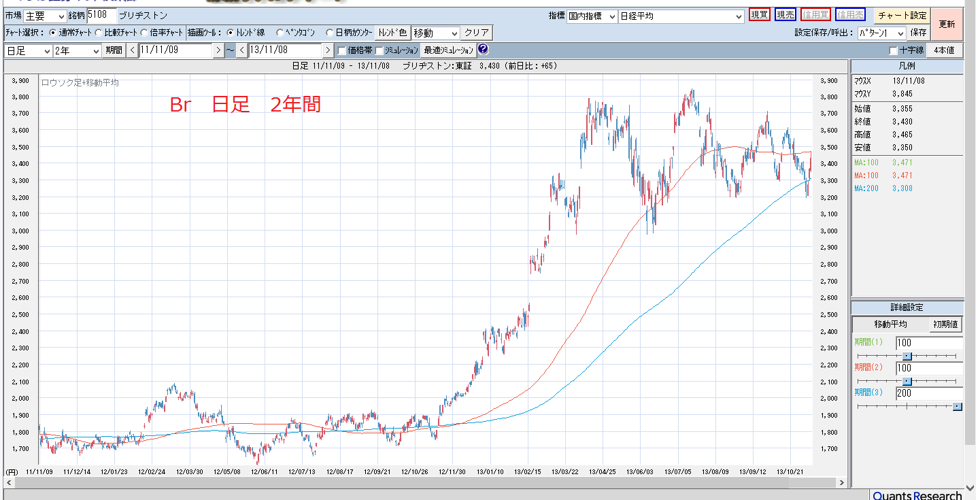Viewport: 980px width, 500px height.
Task: Open パターン1 settings dropdown
Action: coord(881,33)
